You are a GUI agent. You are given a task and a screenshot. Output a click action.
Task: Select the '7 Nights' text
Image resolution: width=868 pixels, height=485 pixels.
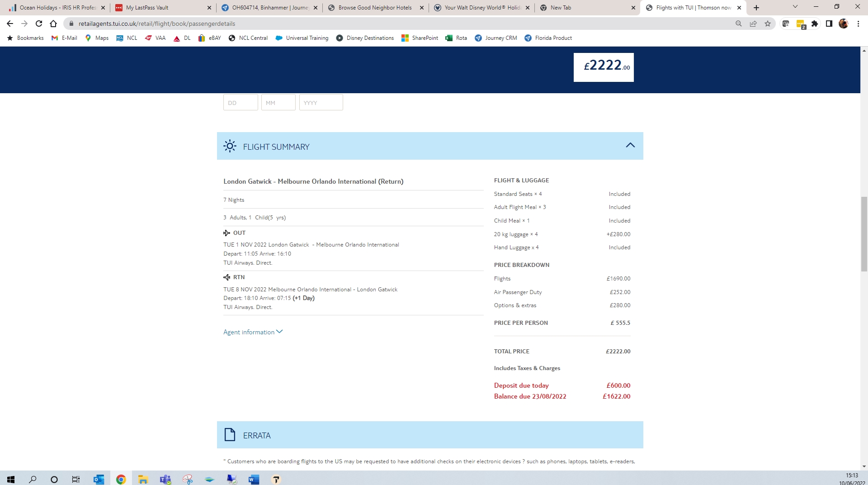[234, 200]
